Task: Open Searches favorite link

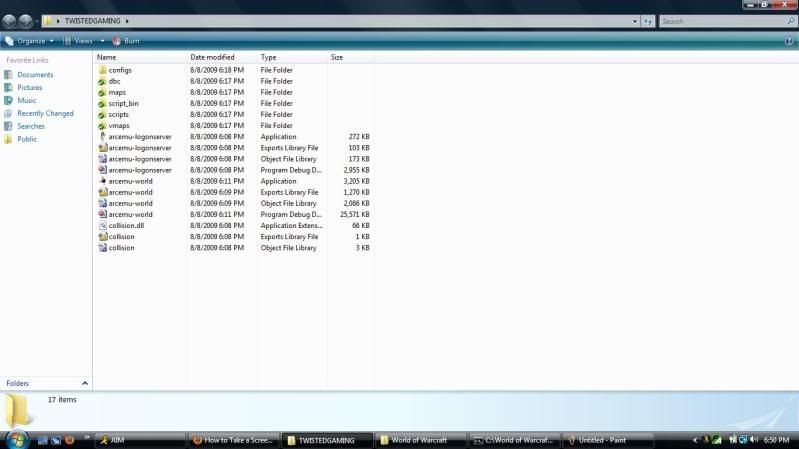Action: click(x=31, y=126)
